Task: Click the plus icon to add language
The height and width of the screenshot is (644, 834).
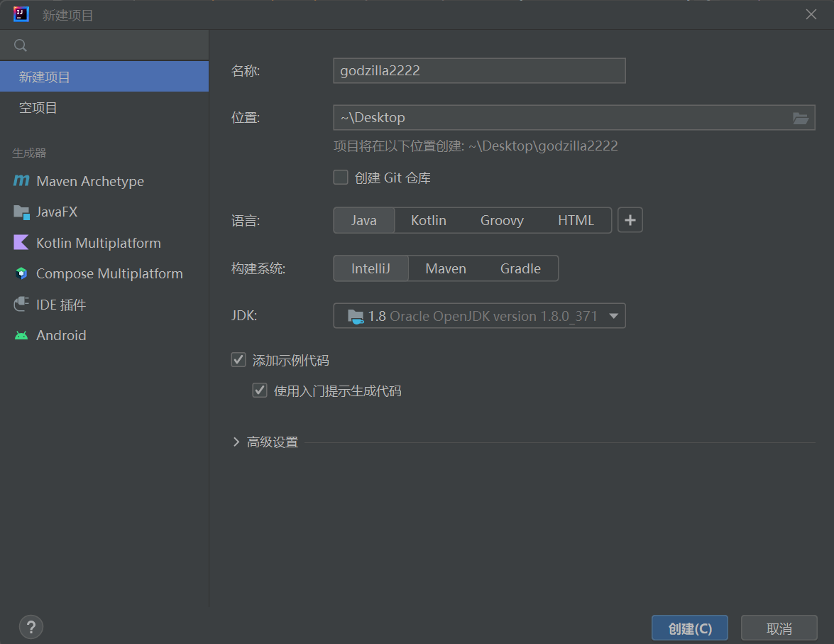Action: pyautogui.click(x=630, y=220)
